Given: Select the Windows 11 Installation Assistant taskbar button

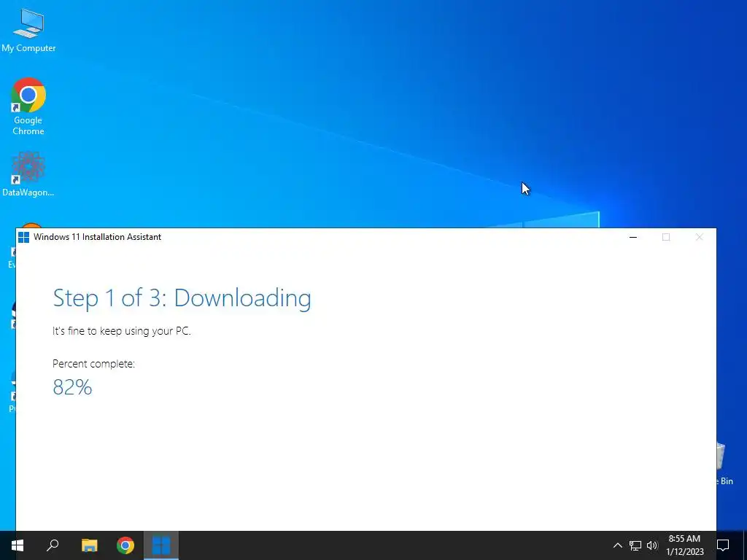Looking at the screenshot, I should [x=161, y=545].
